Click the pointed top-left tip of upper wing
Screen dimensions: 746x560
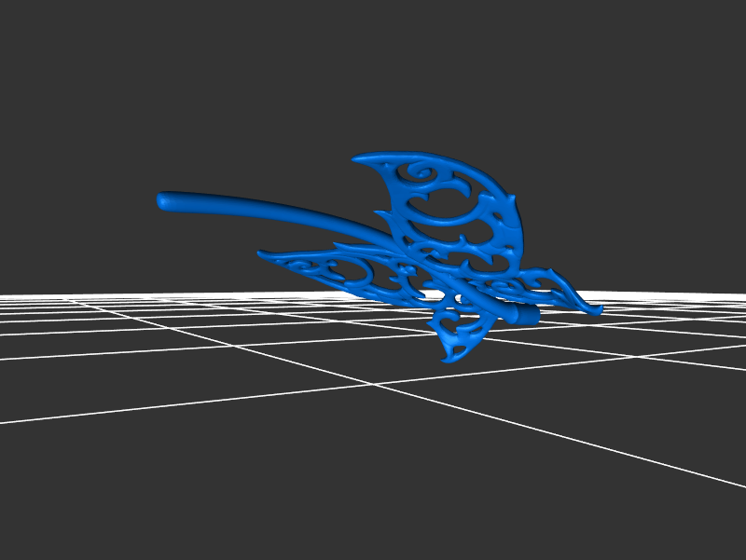[356, 158]
